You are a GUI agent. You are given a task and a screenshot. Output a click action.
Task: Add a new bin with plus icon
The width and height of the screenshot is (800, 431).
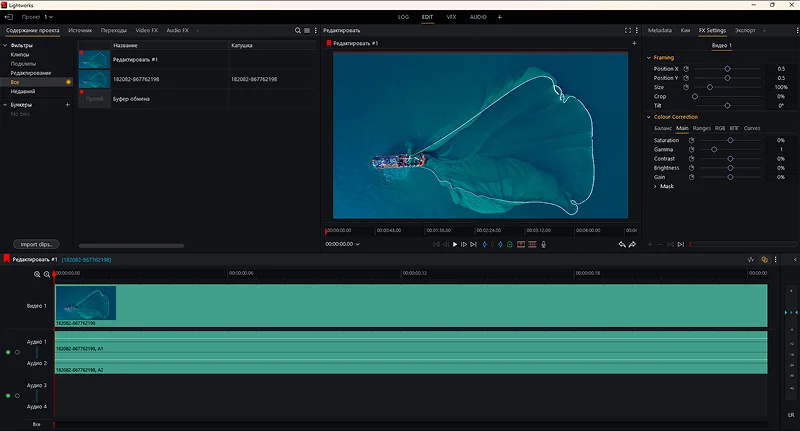[x=67, y=105]
